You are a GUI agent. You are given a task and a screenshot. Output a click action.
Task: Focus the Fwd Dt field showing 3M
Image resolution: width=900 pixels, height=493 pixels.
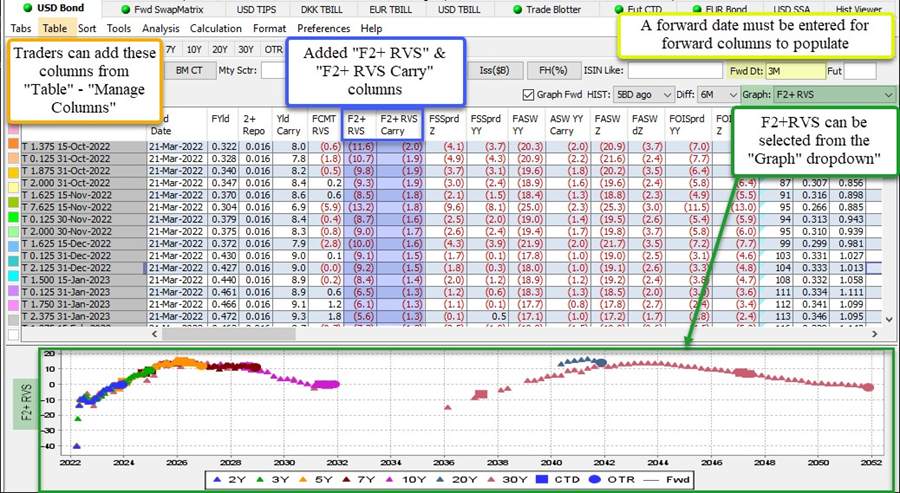pyautogui.click(x=795, y=71)
